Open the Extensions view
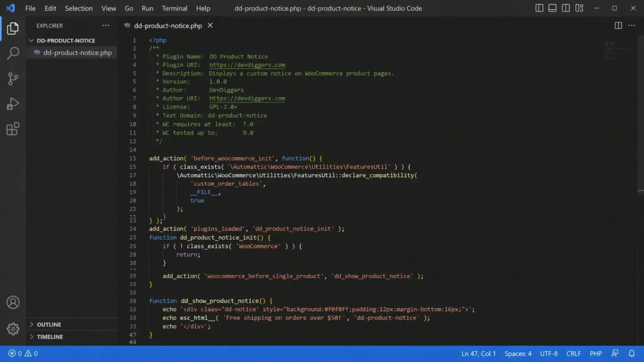644x362 pixels. (13, 129)
